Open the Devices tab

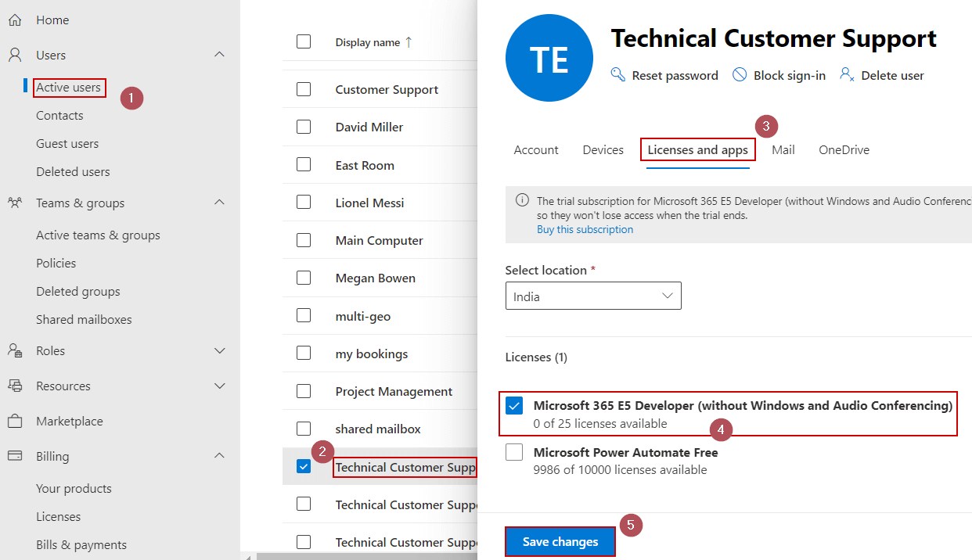coord(603,149)
